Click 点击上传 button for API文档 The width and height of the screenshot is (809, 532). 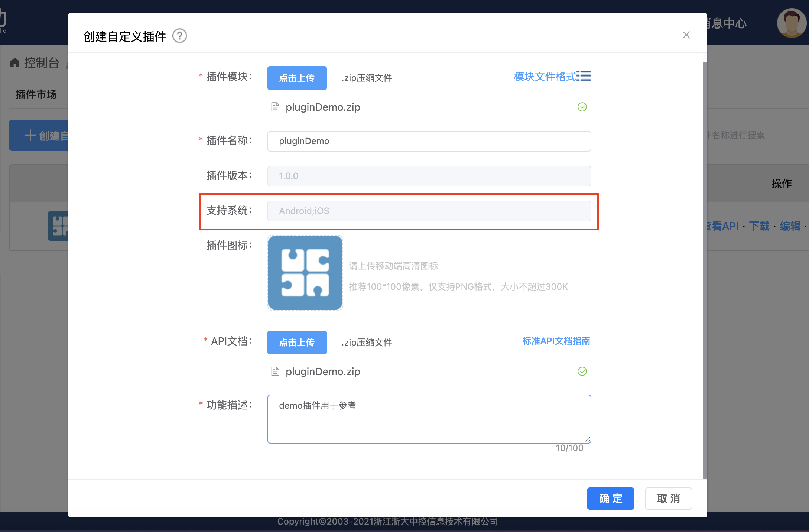[x=297, y=343]
